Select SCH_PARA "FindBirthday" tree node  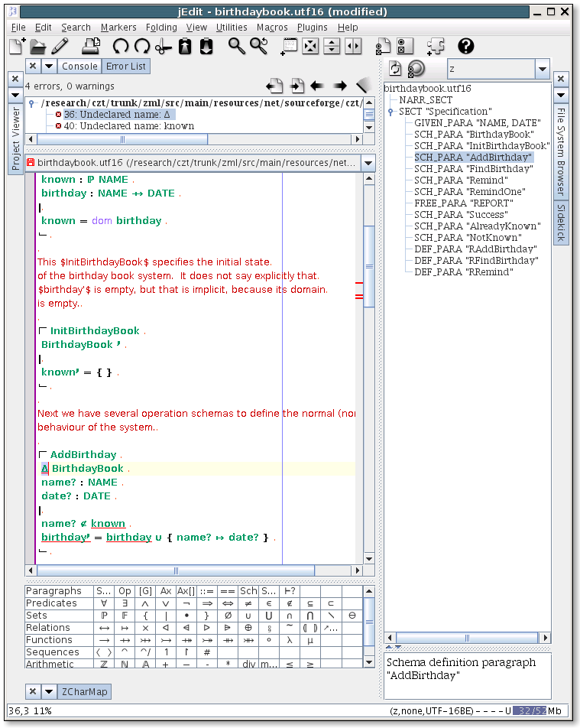tap(473, 168)
